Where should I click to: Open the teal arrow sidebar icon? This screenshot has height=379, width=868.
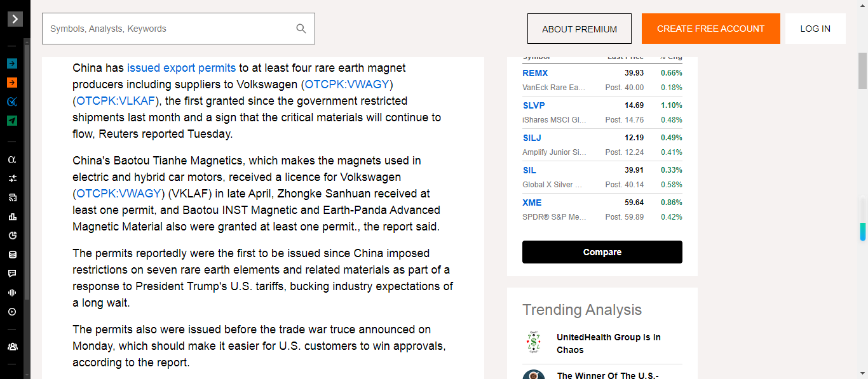point(12,63)
